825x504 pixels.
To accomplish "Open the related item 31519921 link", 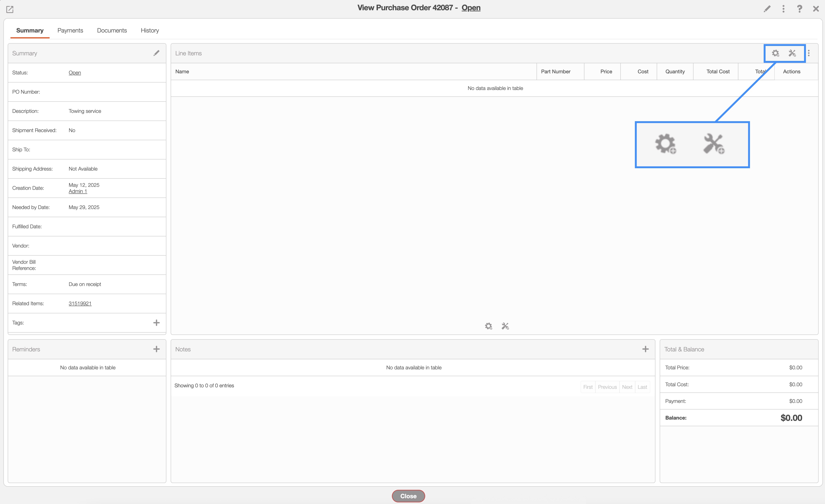I will tap(80, 304).
